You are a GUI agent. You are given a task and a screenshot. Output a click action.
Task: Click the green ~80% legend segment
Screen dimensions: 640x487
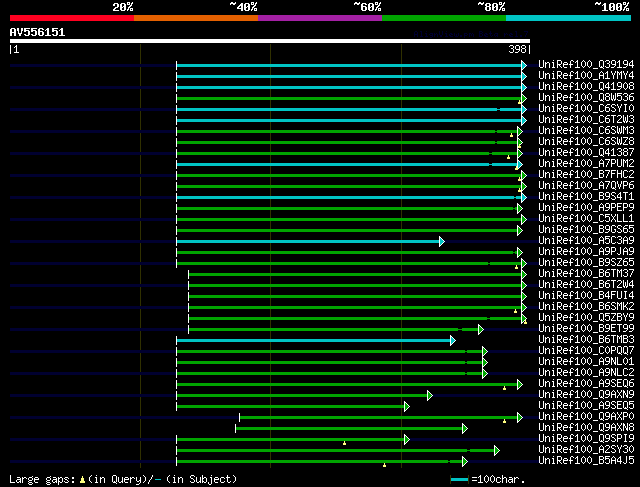(444, 18)
